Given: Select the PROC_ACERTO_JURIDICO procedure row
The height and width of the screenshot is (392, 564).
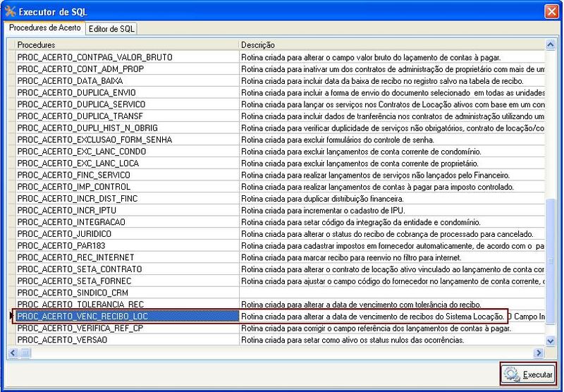Looking at the screenshot, I should pyautogui.click(x=127, y=233).
